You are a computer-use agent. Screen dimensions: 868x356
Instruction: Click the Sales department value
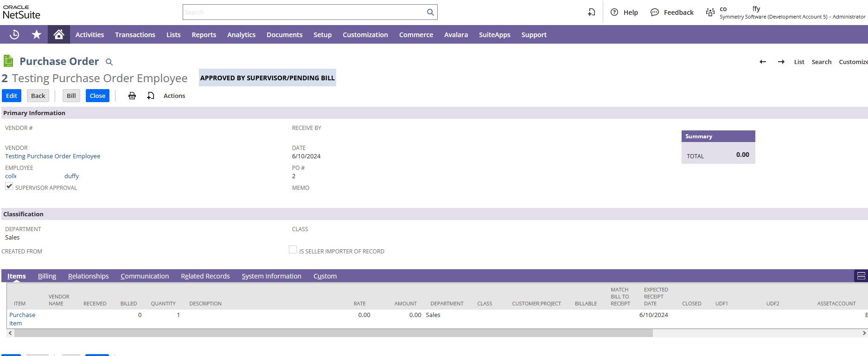click(13, 237)
